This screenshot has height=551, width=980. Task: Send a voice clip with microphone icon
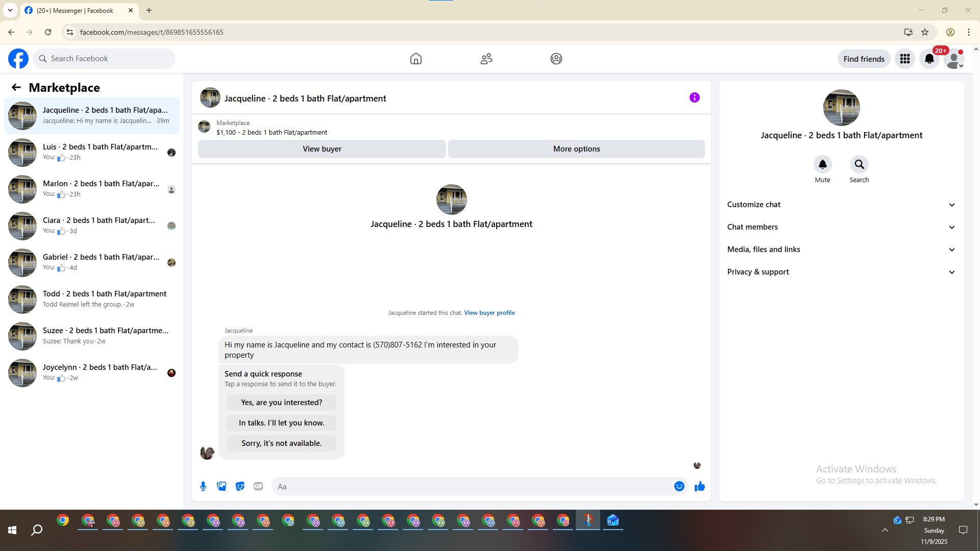point(203,486)
